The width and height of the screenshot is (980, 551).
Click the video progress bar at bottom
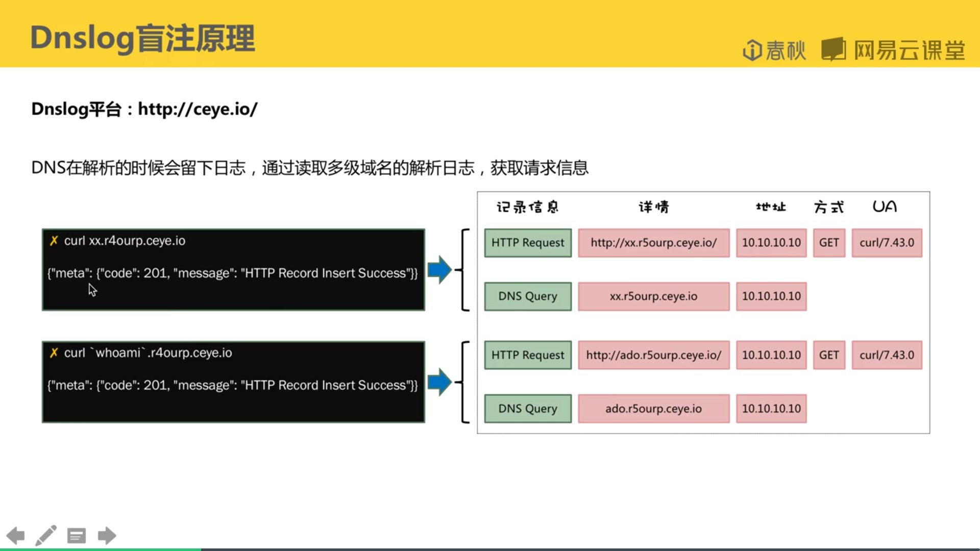(x=490, y=549)
